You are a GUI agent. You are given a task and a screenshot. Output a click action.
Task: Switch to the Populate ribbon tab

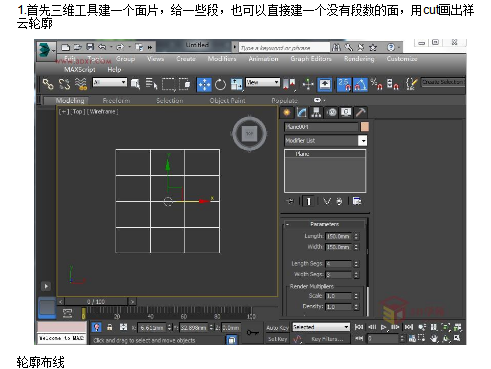pyautogui.click(x=284, y=100)
